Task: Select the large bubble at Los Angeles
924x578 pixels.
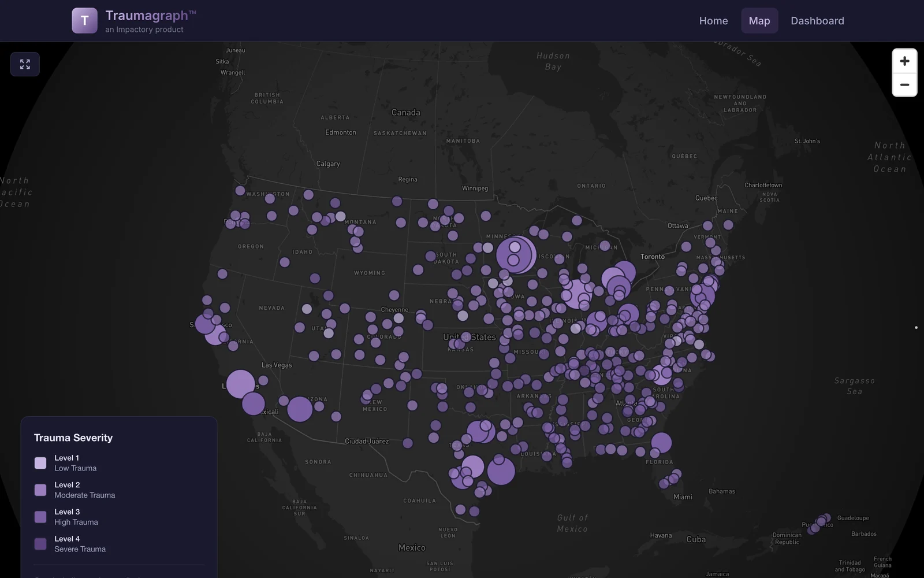Action: tap(241, 384)
